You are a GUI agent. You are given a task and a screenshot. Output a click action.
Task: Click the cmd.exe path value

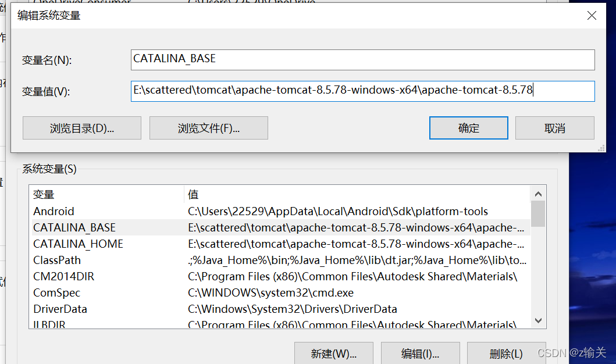point(270,292)
